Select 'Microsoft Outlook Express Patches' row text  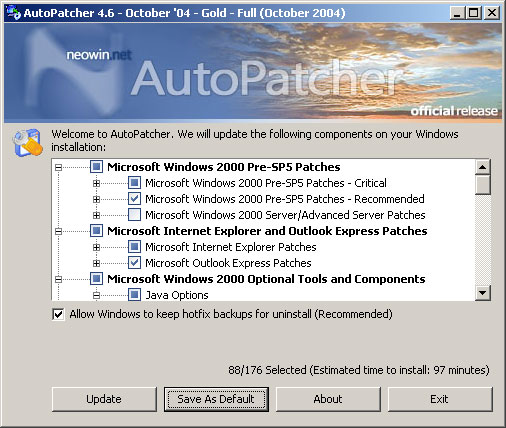tap(228, 263)
